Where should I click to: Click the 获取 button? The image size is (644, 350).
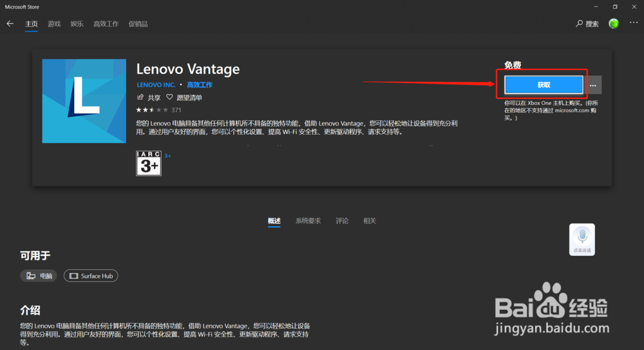tap(544, 84)
